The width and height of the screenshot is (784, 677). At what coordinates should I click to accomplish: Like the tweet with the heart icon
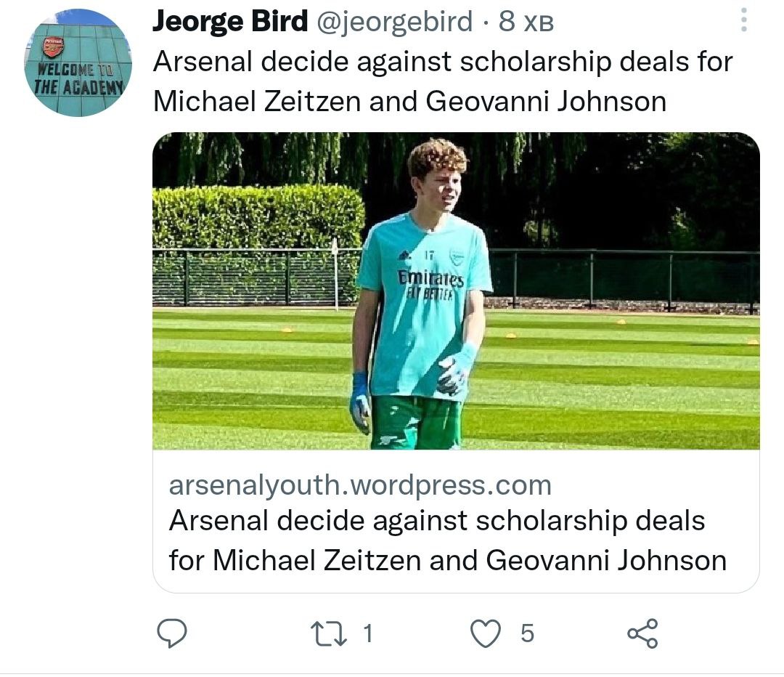pos(486,633)
